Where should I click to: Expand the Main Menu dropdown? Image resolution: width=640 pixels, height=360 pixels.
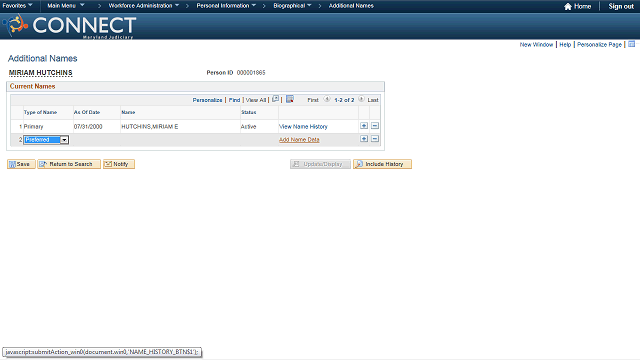click(66, 6)
